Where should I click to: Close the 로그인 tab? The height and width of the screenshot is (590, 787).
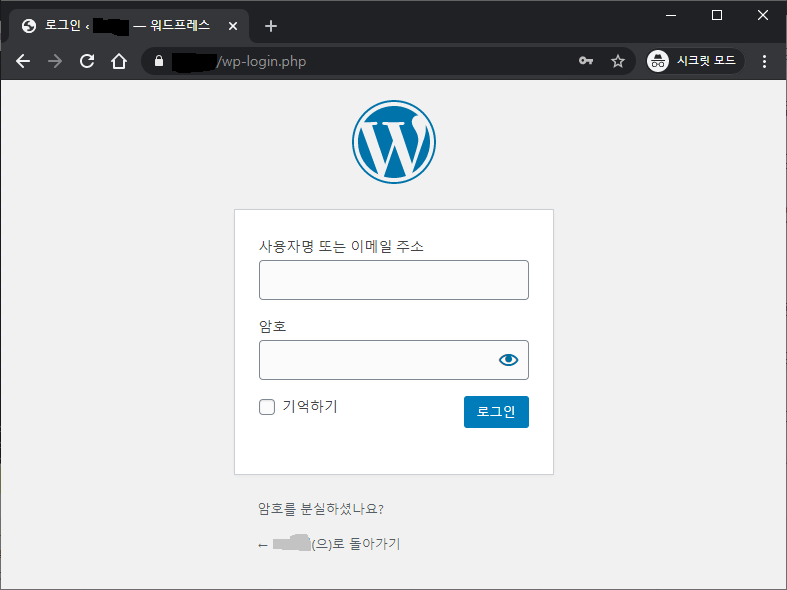(233, 26)
